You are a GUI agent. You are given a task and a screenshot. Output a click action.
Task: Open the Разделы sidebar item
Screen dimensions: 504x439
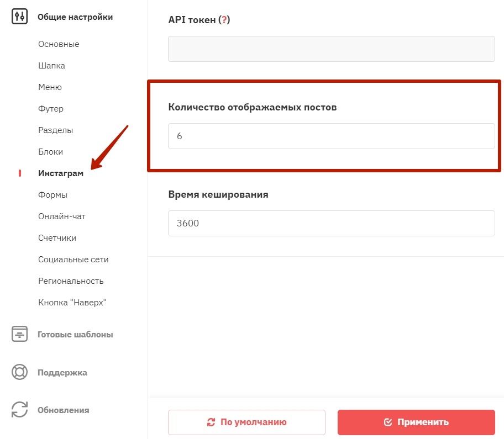click(x=56, y=130)
